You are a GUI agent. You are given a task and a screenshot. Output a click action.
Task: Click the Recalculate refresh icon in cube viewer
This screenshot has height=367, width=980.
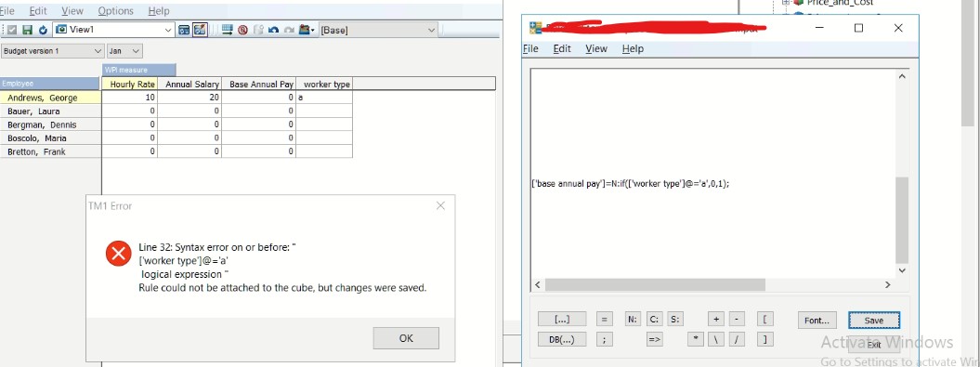point(43,30)
